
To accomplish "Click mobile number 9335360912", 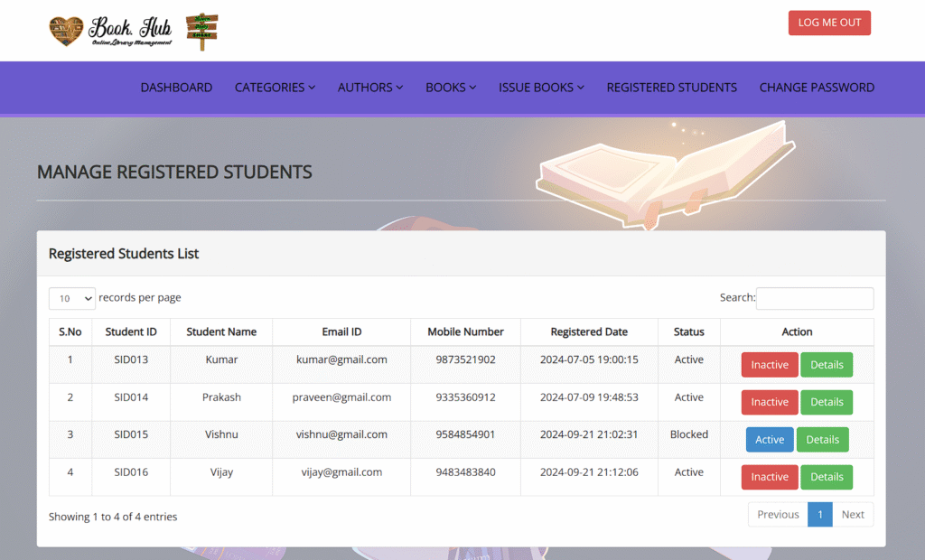I will 465,397.
